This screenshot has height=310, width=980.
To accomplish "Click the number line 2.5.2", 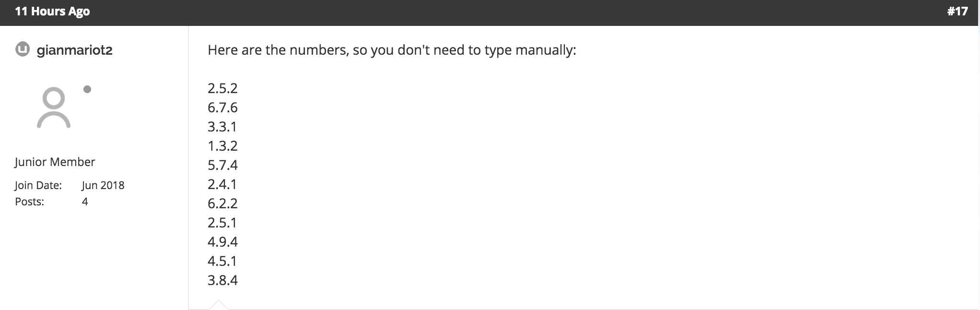I will [x=222, y=88].
